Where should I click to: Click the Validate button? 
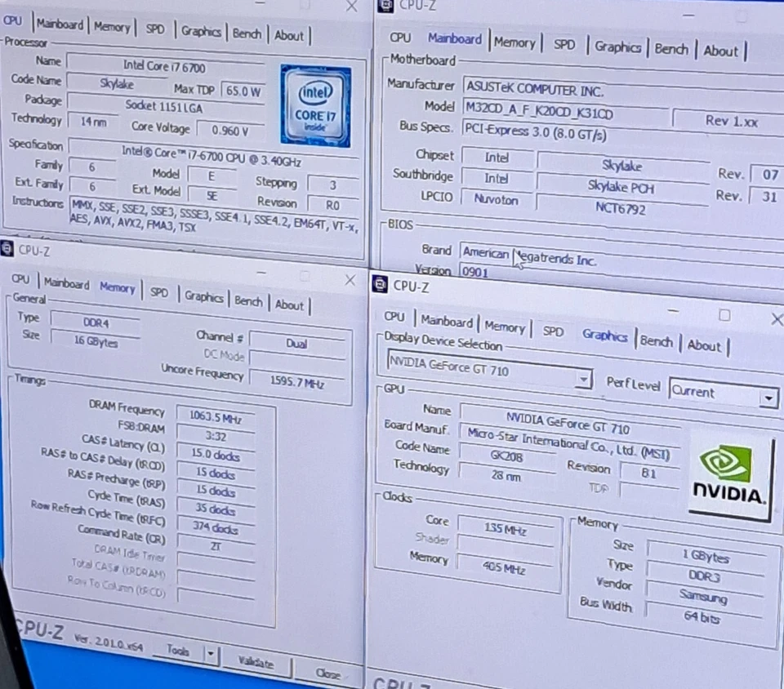click(x=258, y=664)
